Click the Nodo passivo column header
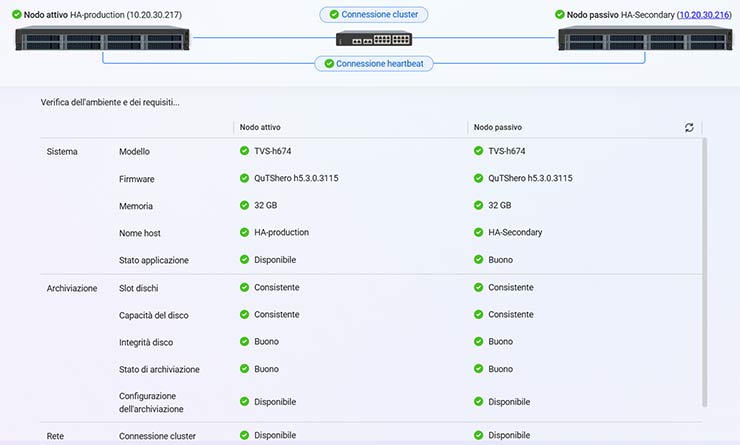This screenshot has height=445, width=740. 498,127
